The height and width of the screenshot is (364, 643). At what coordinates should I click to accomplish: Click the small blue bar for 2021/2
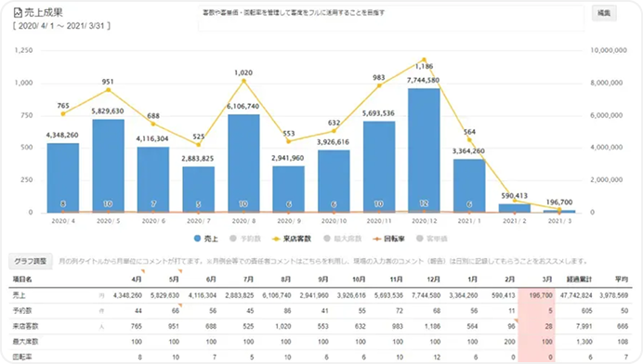[514, 208]
